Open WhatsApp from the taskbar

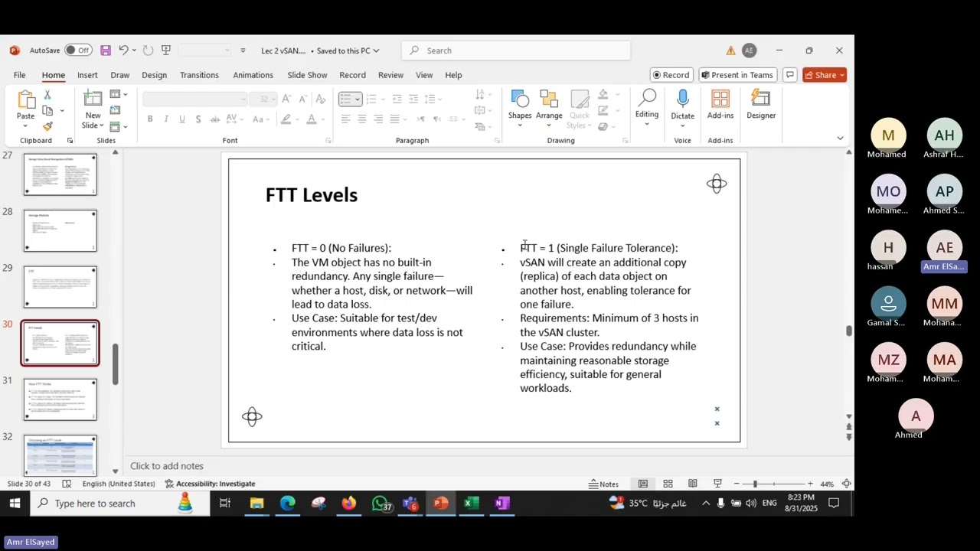381,504
